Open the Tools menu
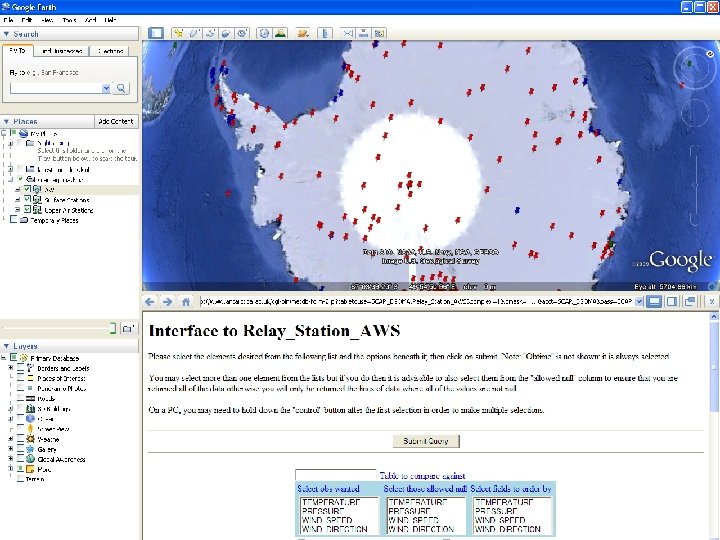The width and height of the screenshot is (720, 540). (x=69, y=20)
